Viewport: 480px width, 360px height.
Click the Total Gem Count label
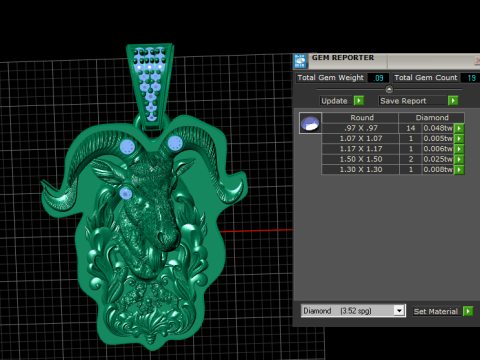[426, 78]
